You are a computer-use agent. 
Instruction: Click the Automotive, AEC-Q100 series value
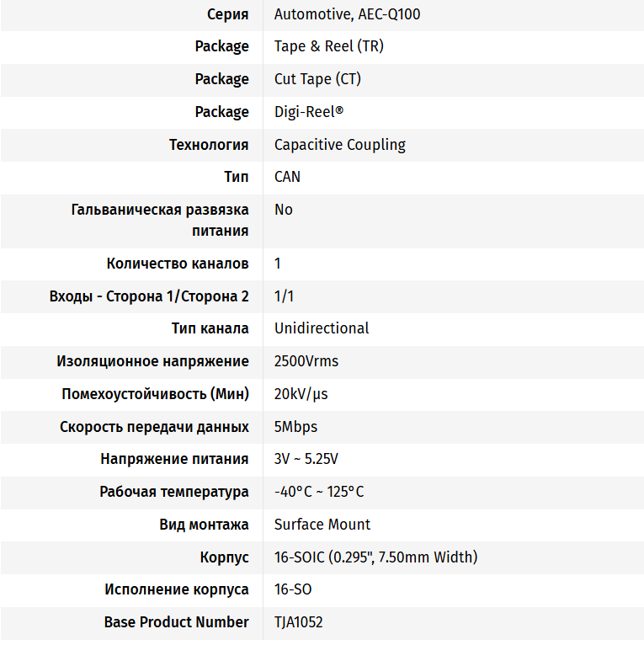(347, 14)
